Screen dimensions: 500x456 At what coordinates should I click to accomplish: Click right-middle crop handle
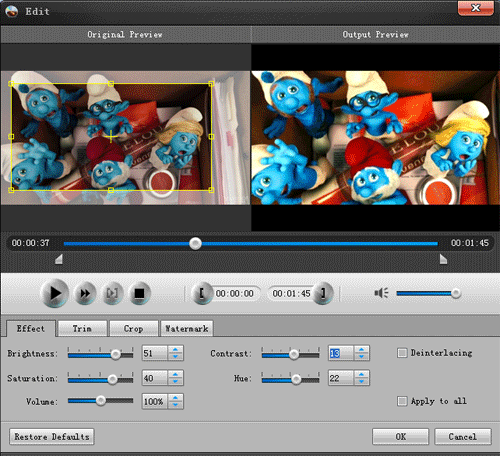tap(211, 136)
